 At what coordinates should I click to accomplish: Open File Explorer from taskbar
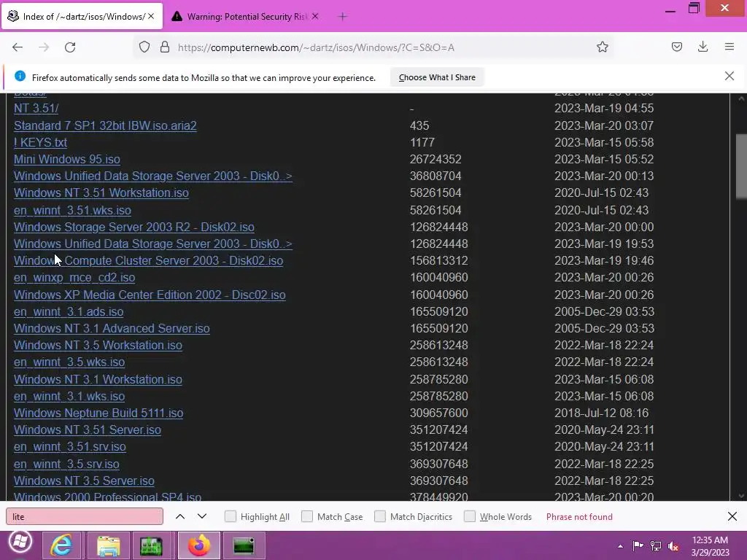point(109,545)
